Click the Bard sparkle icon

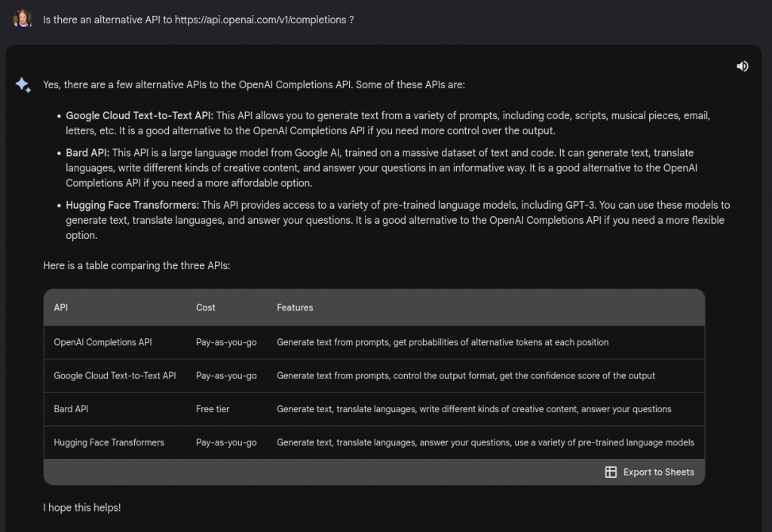[23, 85]
